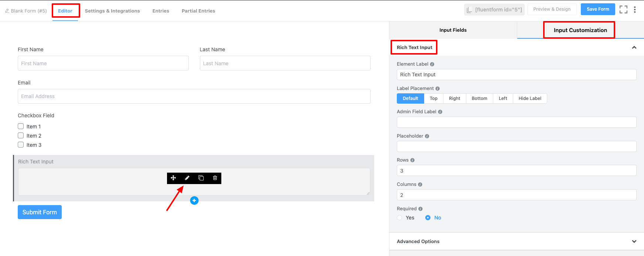Copy the fluentform shortcode
The image size is (644, 256).
pos(494,10)
